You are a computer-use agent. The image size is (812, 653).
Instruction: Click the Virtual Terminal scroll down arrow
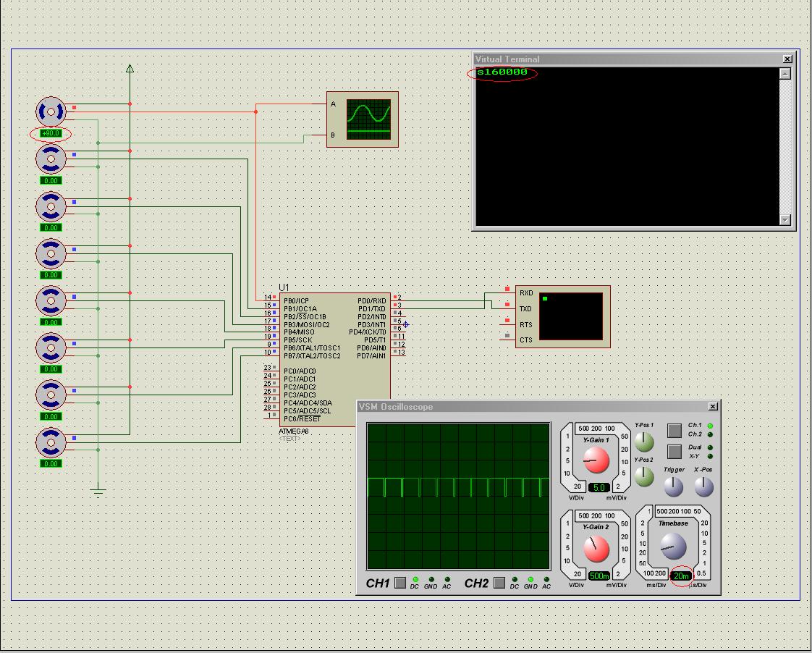(785, 220)
